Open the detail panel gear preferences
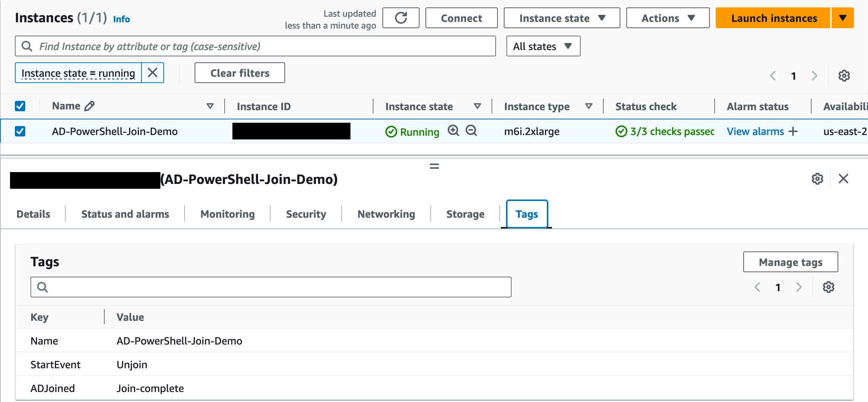Screen dimensions: 868x402 (817, 179)
